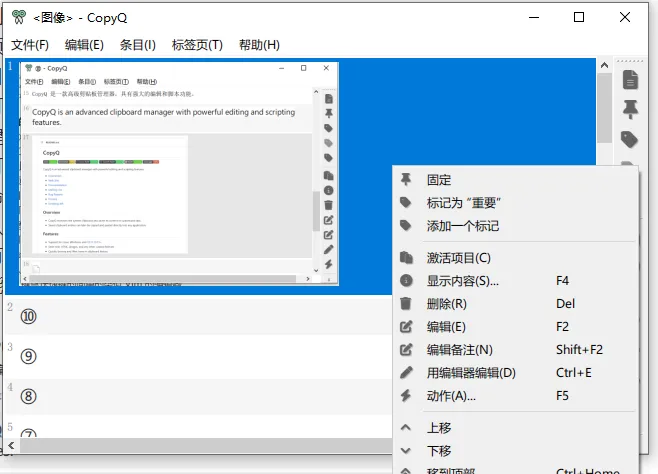Choose 上移 to move item up
The height and width of the screenshot is (474, 658).
point(515,428)
